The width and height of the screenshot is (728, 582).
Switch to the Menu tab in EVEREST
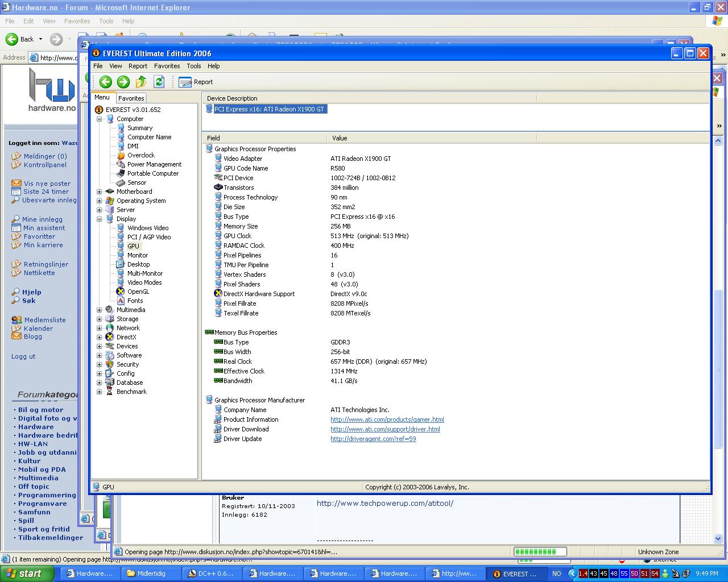102,97
